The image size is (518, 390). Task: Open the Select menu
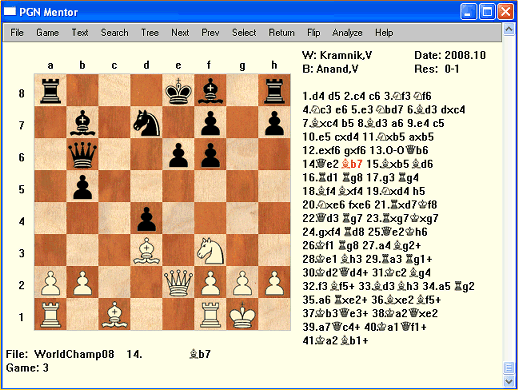pyautogui.click(x=244, y=33)
